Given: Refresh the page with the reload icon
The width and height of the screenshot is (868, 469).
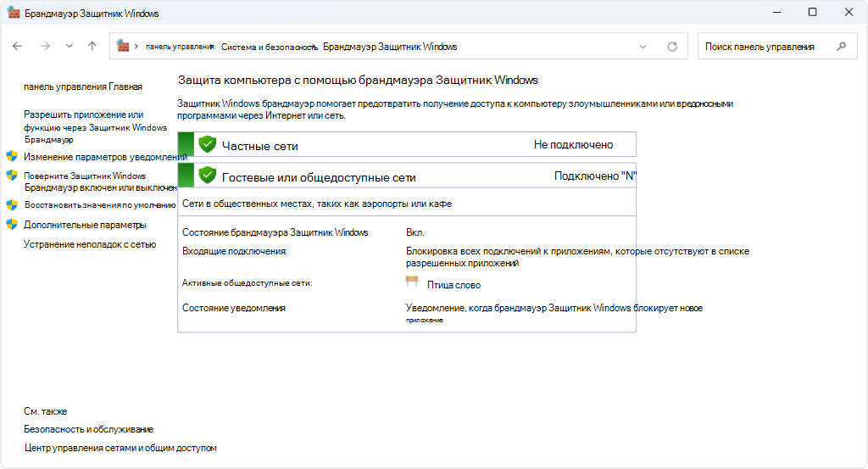Looking at the screenshot, I should pos(672,47).
